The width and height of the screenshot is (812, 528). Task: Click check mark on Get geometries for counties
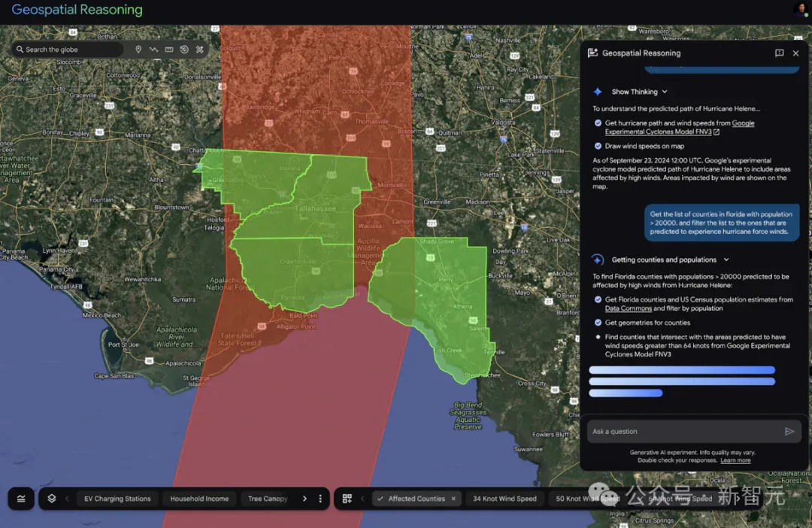[x=598, y=323]
